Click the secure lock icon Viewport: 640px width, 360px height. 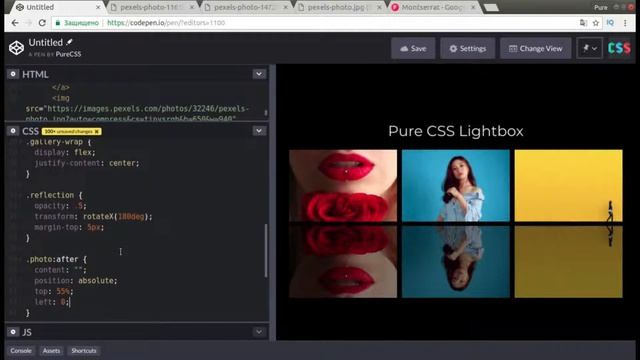point(58,23)
